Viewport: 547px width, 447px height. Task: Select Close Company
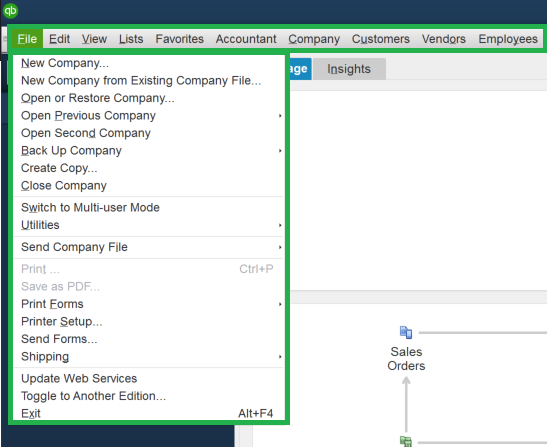tap(149, 185)
